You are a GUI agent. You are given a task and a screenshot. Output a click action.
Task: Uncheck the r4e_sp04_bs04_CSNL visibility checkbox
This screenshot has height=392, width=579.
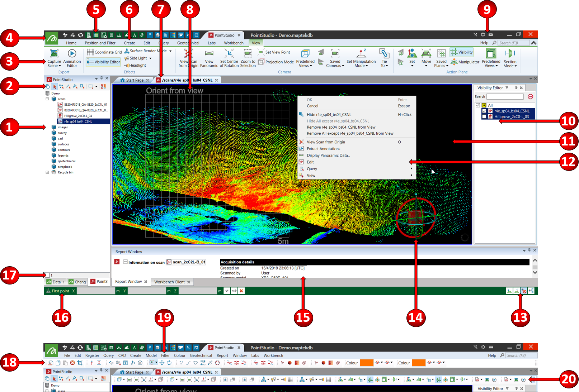point(484,111)
